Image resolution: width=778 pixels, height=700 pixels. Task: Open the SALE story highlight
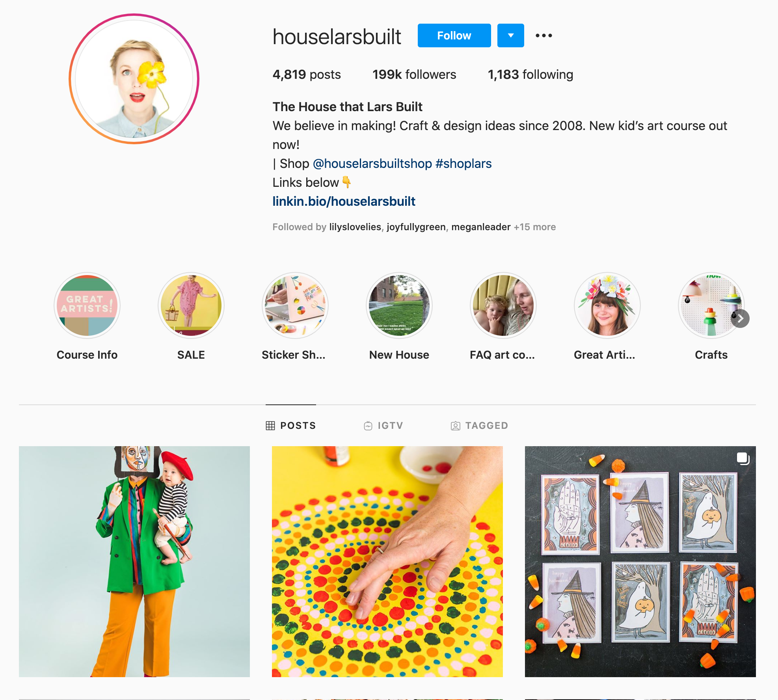(191, 305)
